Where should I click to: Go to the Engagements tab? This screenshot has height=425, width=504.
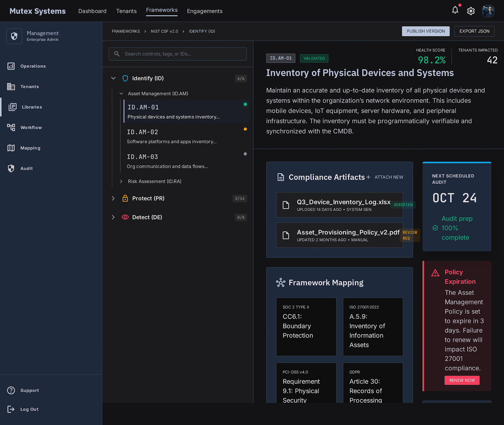pos(205,11)
